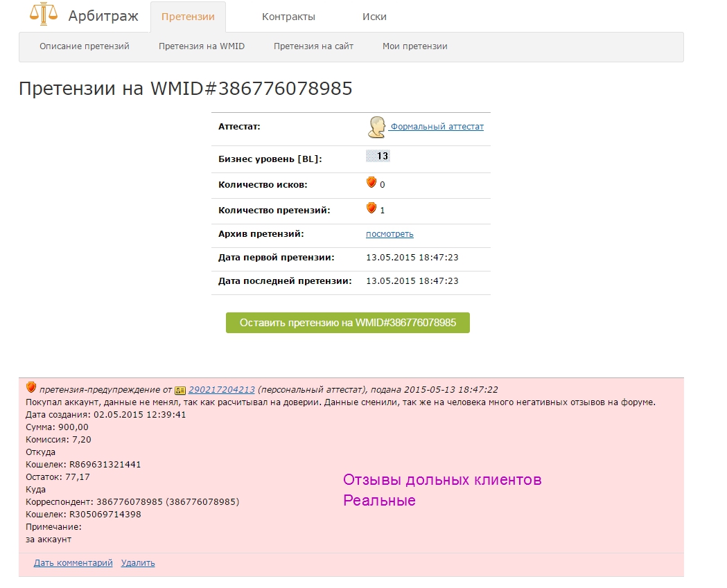Click the Удалить link
Viewport: 727px width, 588px height.
138,563
